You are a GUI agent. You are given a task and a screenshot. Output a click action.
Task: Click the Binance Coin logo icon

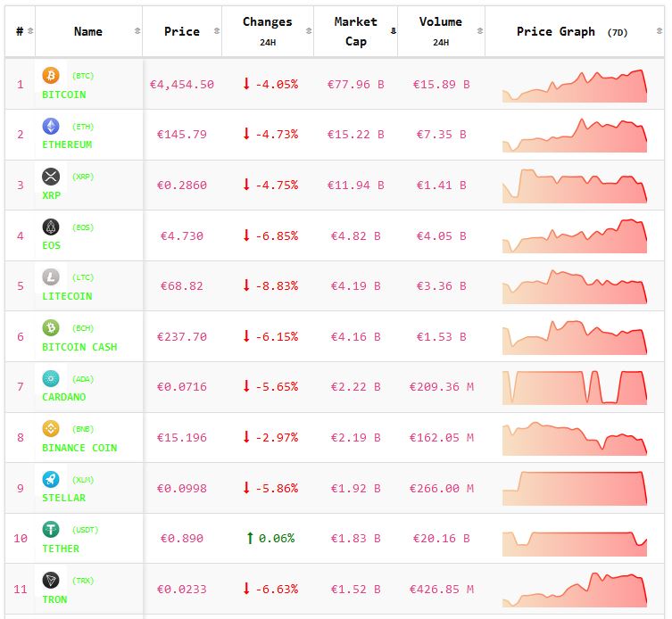pyautogui.click(x=51, y=429)
